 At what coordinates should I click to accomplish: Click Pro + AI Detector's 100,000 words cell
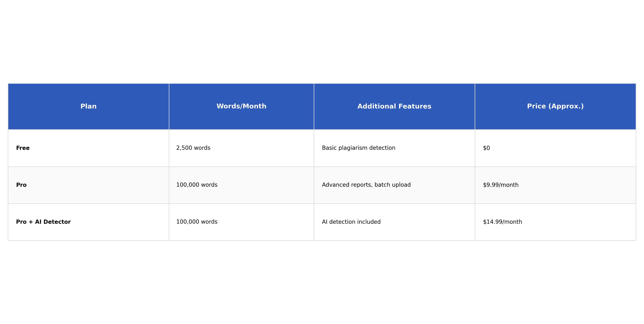[197, 222]
